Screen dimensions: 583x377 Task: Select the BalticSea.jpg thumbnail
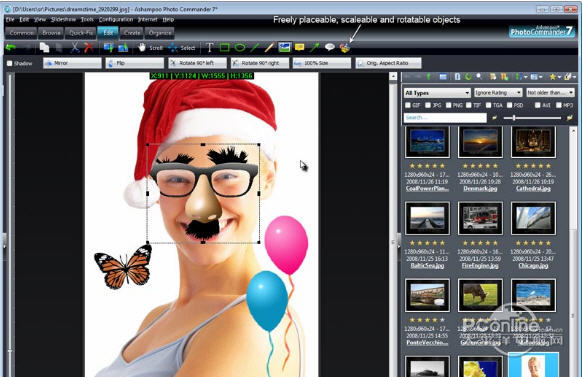pos(427,219)
